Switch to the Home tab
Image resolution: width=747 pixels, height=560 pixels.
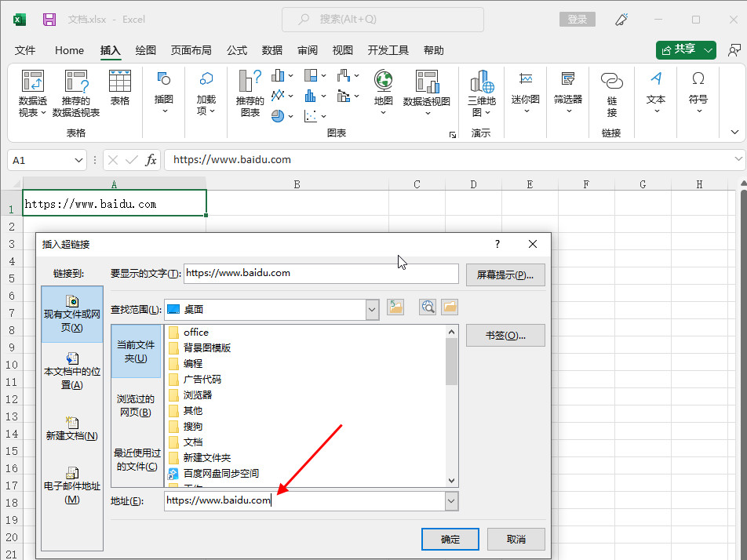tap(69, 50)
